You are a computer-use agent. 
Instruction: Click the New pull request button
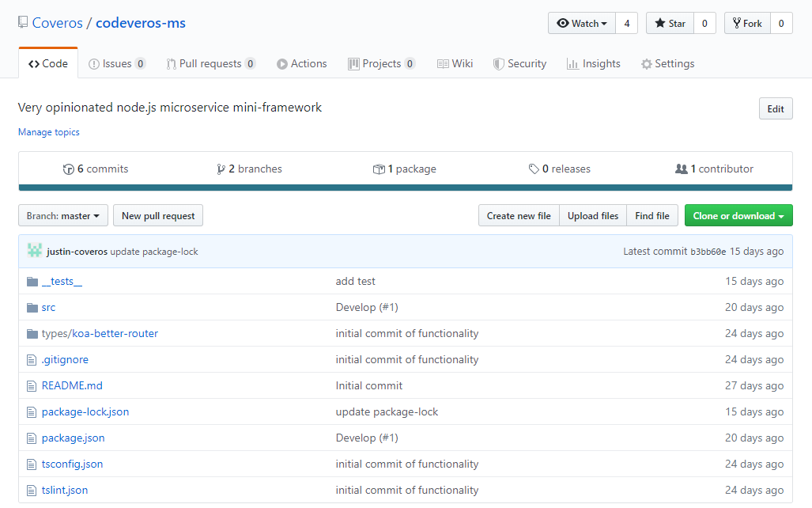coord(158,216)
